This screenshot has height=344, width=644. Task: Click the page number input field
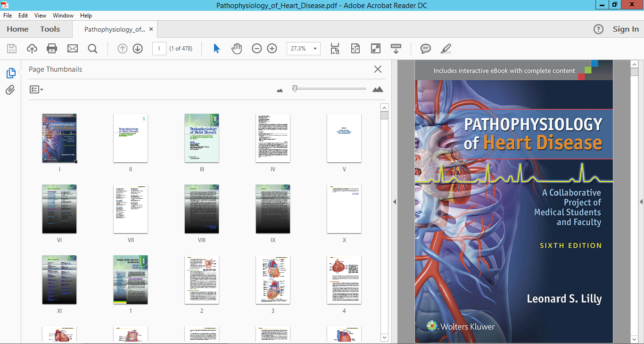pos(159,49)
